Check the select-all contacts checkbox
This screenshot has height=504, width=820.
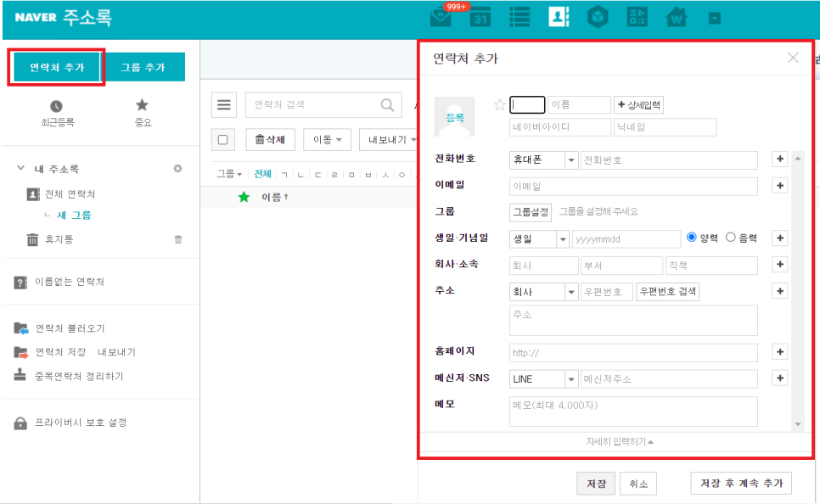pyautogui.click(x=222, y=140)
